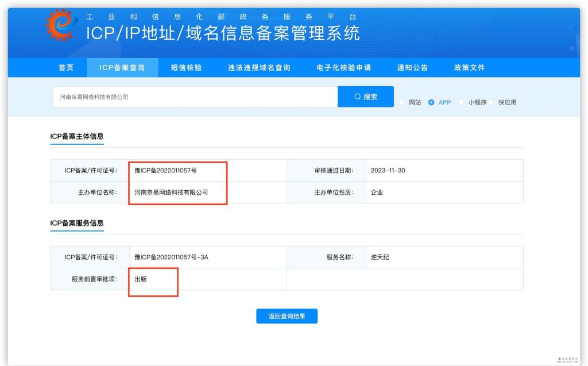
Task: Focus the search box containing 河南宗易网络科技有限公司
Action: click(195, 97)
